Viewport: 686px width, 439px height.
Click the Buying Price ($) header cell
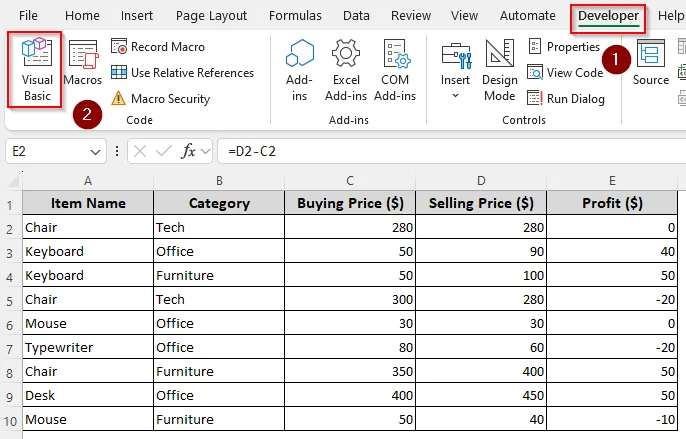[350, 203]
